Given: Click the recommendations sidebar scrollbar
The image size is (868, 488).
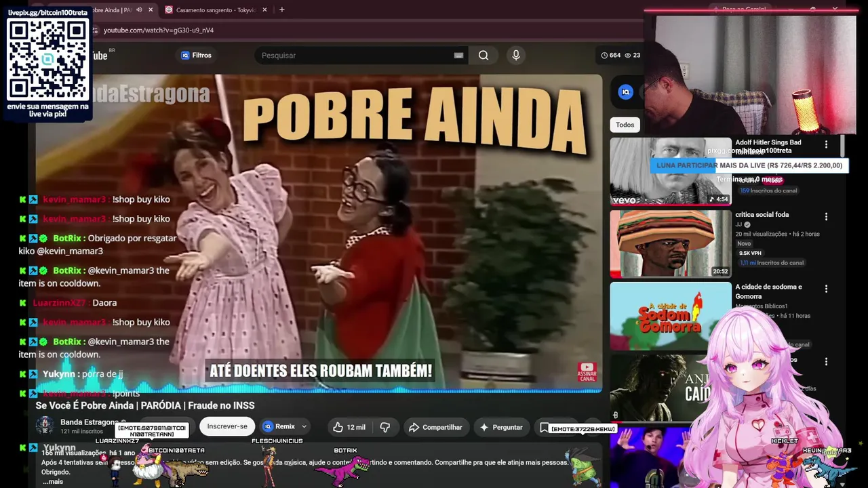Looking at the screenshot, I should click(842, 146).
